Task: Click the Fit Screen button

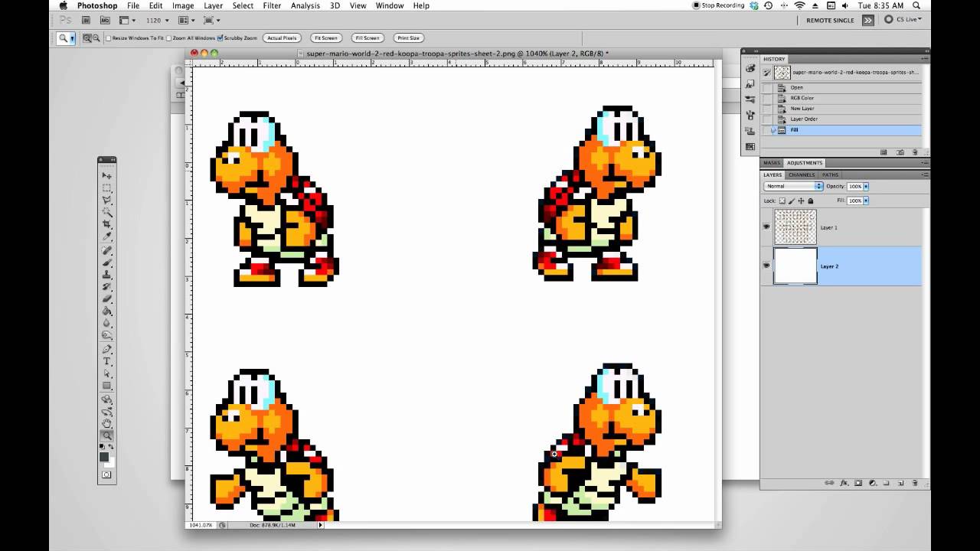Action: point(325,37)
